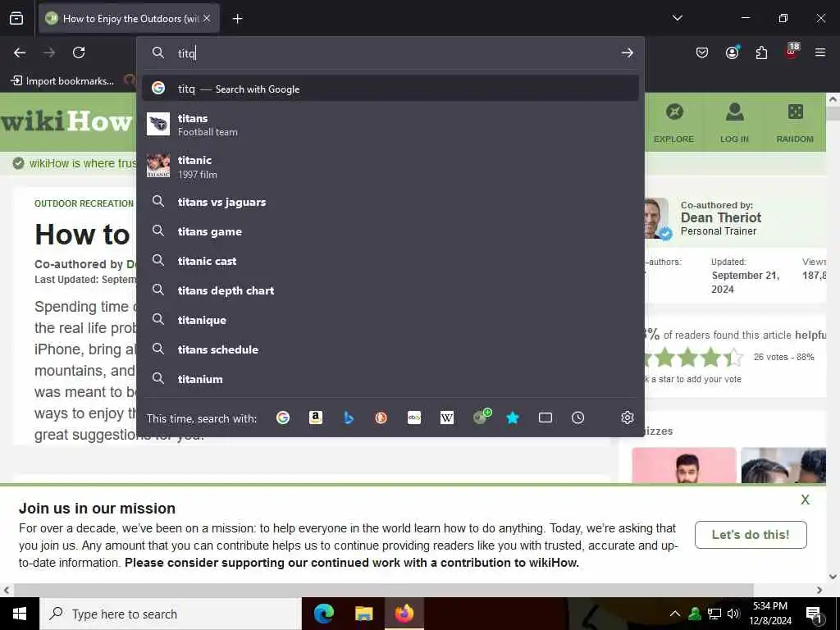This screenshot has height=630, width=840.
Task: Select titq Search with Google row
Action: (390, 89)
